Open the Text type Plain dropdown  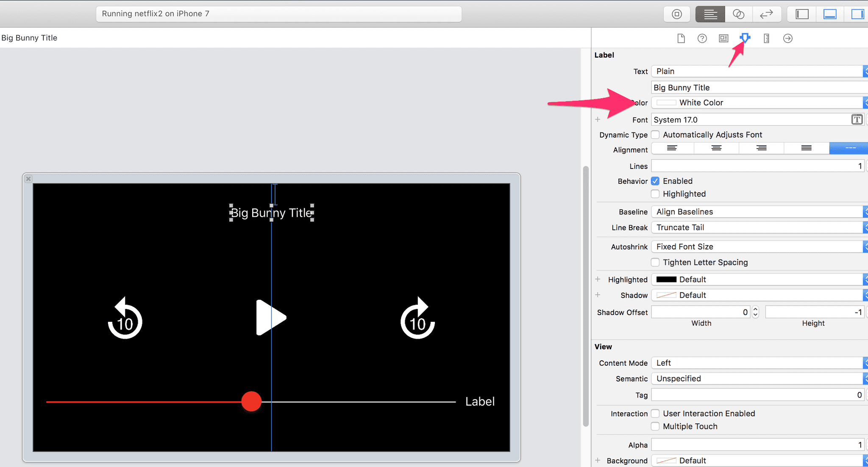759,71
